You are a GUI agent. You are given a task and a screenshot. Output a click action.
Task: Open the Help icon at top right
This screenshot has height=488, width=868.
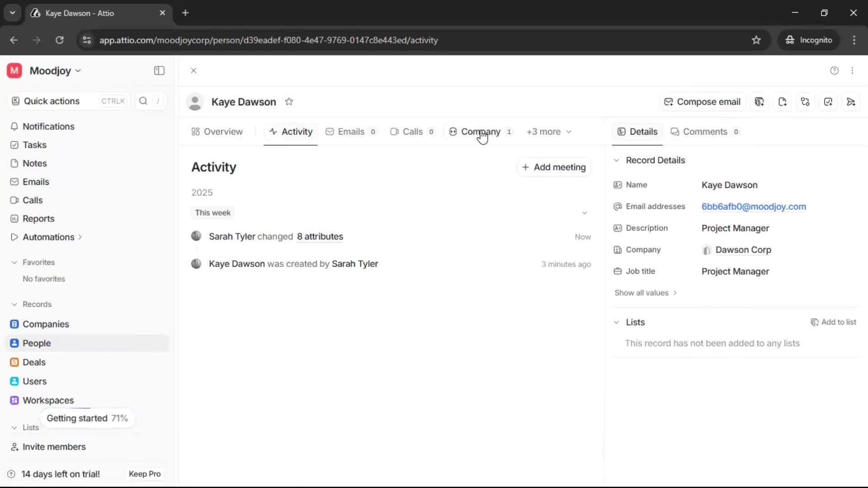pyautogui.click(x=834, y=70)
